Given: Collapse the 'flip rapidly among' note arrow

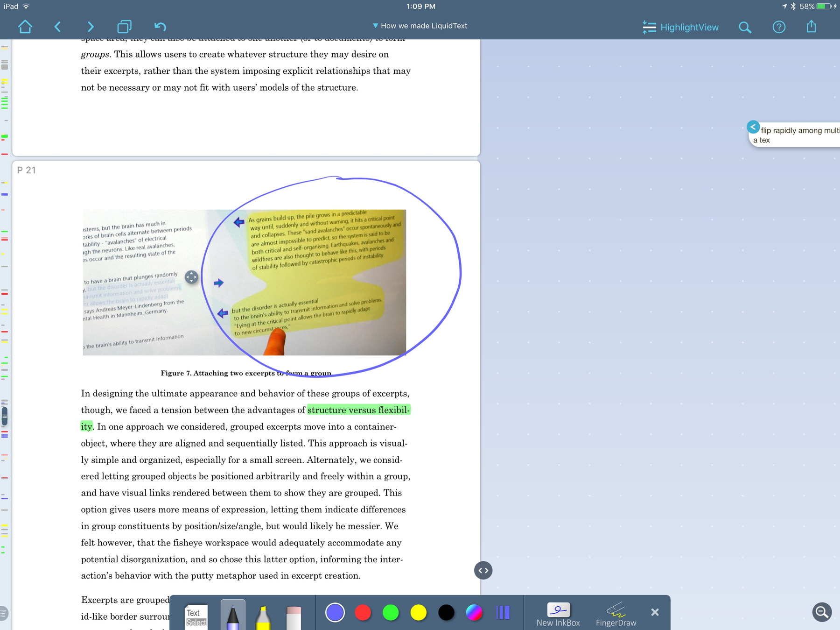Looking at the screenshot, I should 753,127.
